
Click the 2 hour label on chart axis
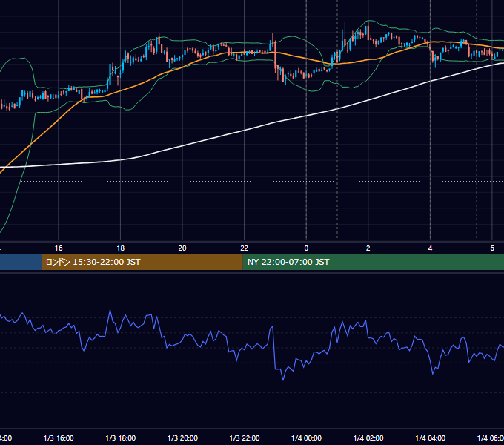(x=368, y=248)
